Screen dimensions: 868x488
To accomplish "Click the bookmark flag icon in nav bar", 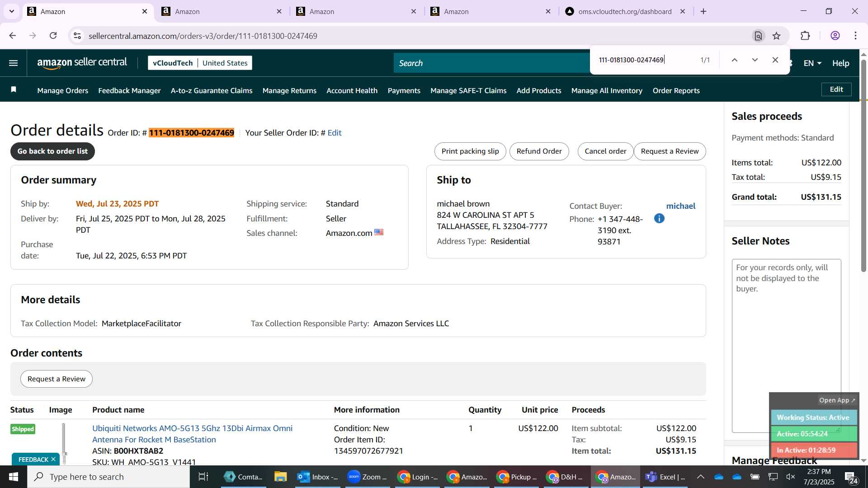I will tap(14, 90).
